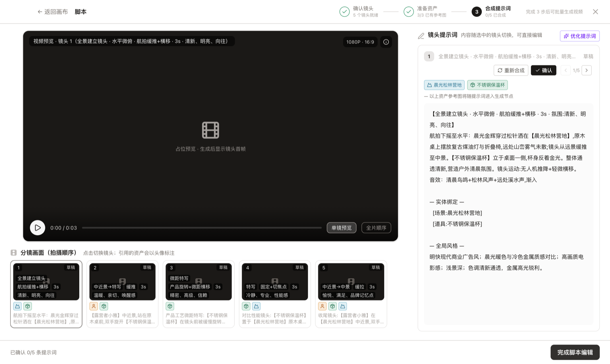Open step 准备资产 in progress bar

click(x=425, y=12)
